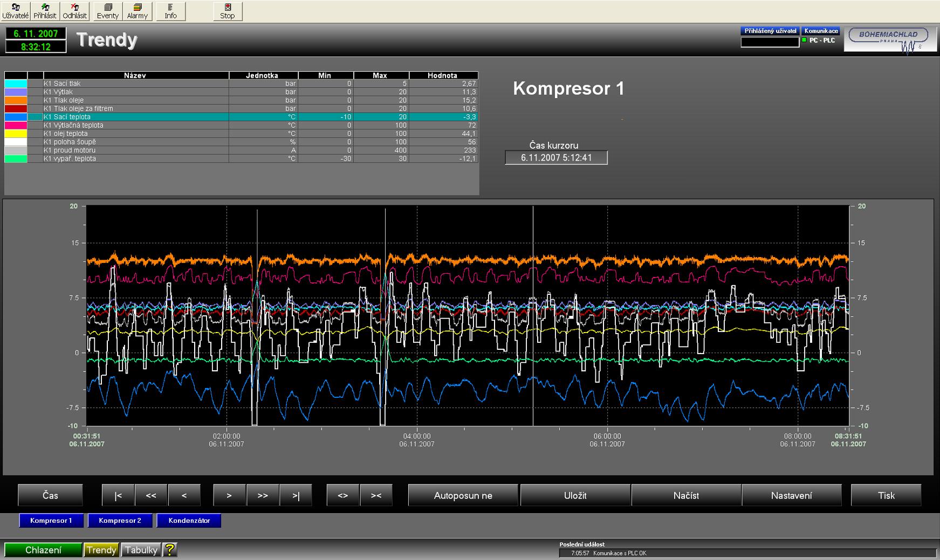This screenshot has width=940, height=560.
Task: Select the K1 Výtlak row
Action: 241,92
